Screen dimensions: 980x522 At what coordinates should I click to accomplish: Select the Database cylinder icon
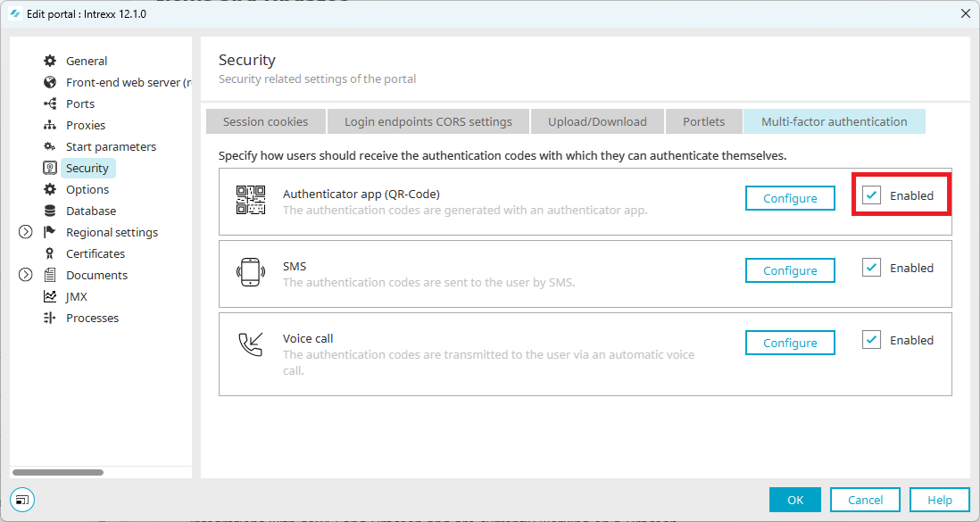click(50, 211)
